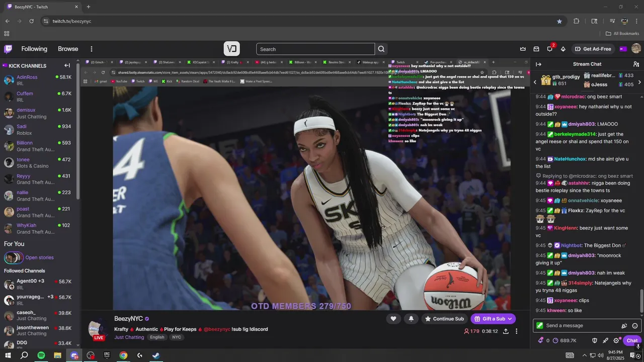
Task: Focus the Twitch Search field
Action: (x=315, y=49)
